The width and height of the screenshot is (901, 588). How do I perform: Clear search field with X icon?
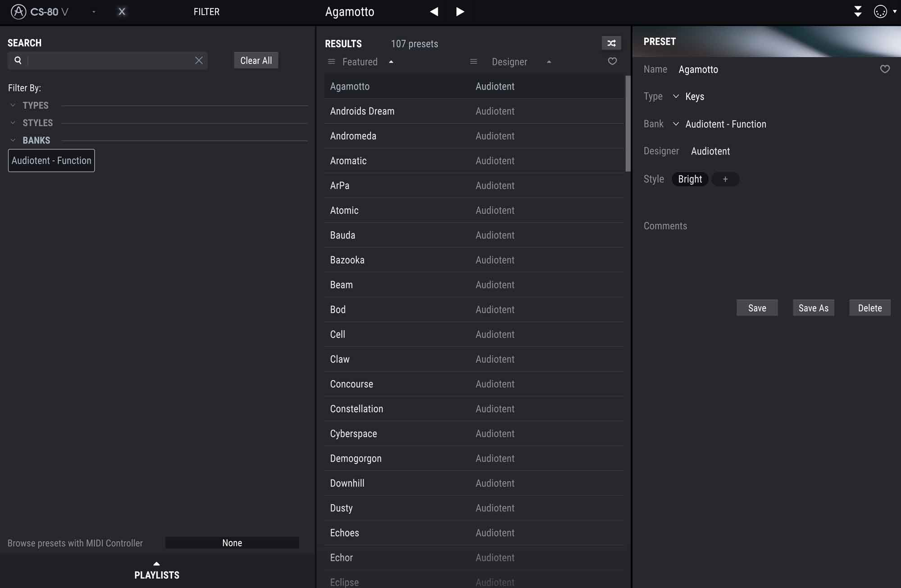pos(199,60)
